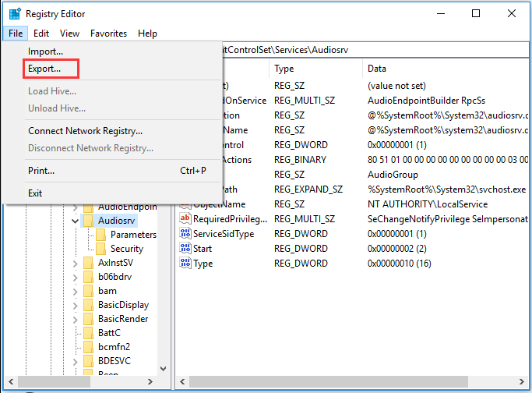Click the BattC folder icon
The width and height of the screenshot is (532, 393).
click(88, 333)
